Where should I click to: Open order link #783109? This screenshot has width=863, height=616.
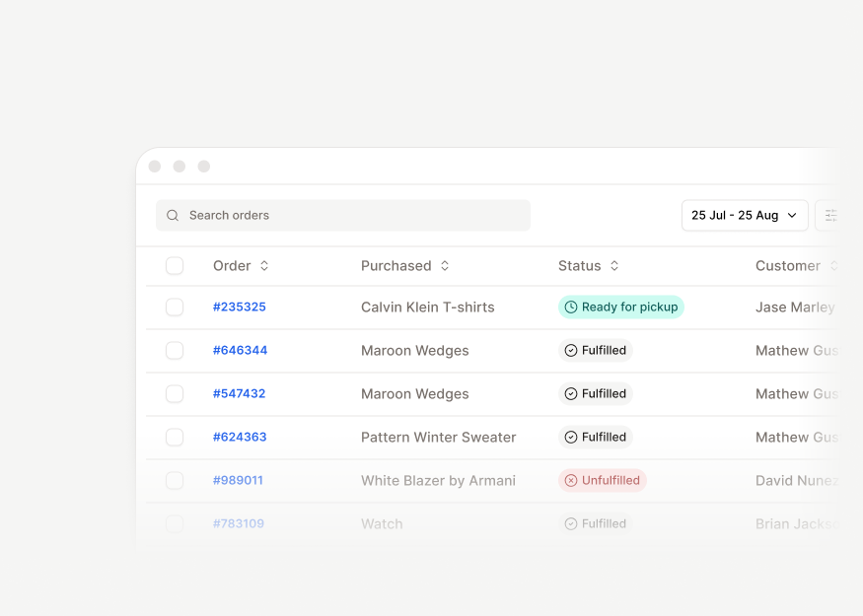239,523
